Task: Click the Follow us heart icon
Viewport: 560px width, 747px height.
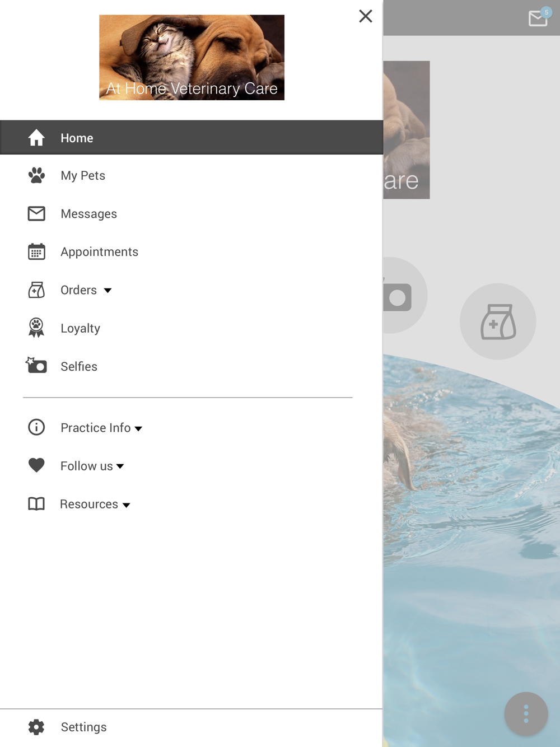Action: coord(36,465)
